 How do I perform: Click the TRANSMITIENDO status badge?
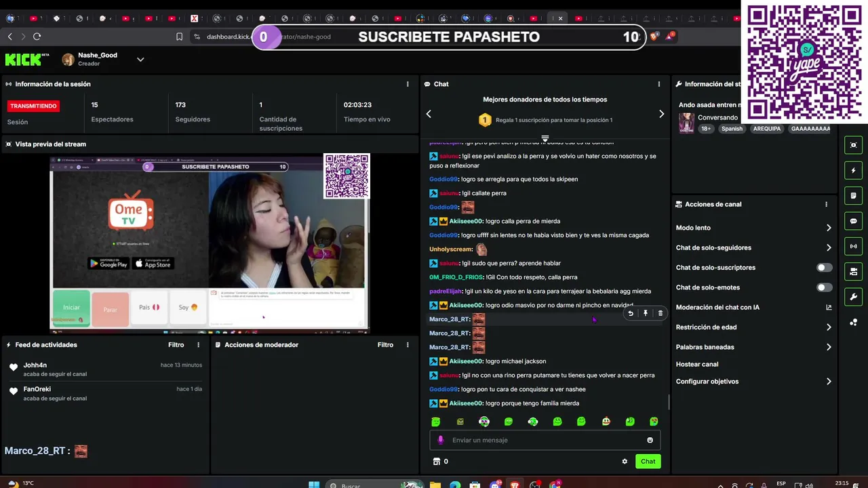[x=34, y=106]
